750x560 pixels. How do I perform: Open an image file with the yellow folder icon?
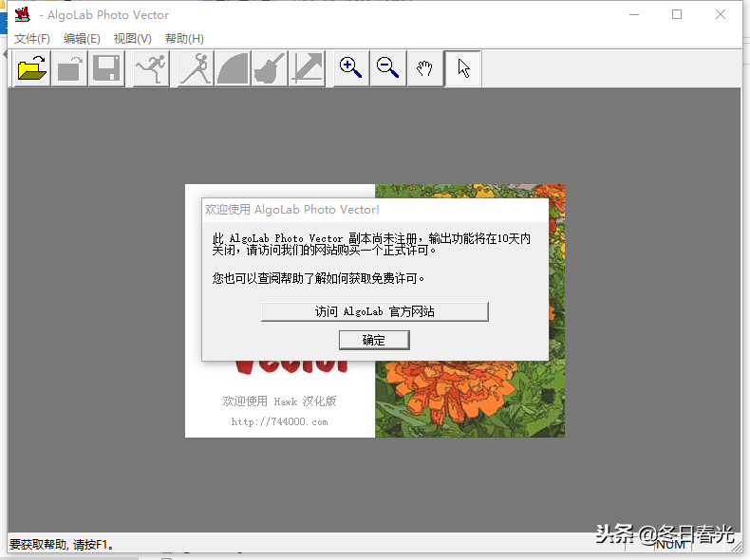[x=32, y=68]
